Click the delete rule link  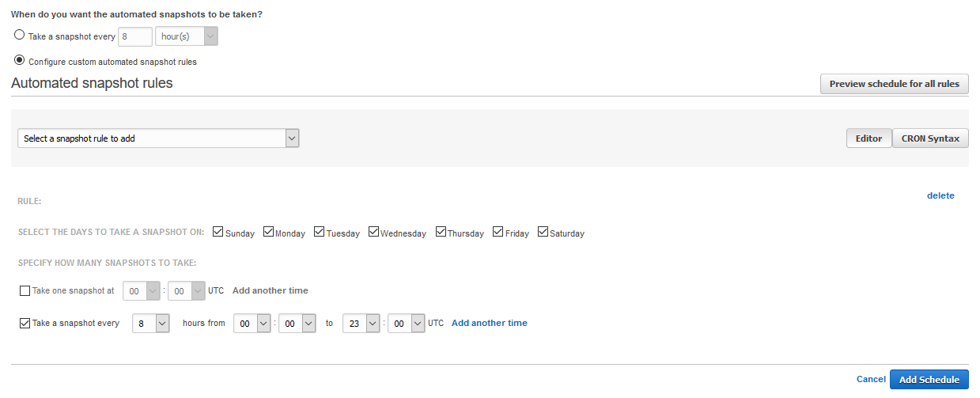click(x=940, y=195)
